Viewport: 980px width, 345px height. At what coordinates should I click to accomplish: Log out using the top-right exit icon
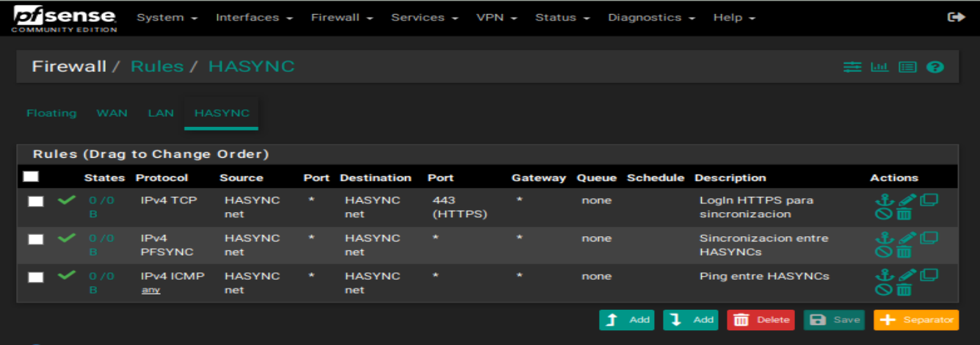pyautogui.click(x=956, y=17)
